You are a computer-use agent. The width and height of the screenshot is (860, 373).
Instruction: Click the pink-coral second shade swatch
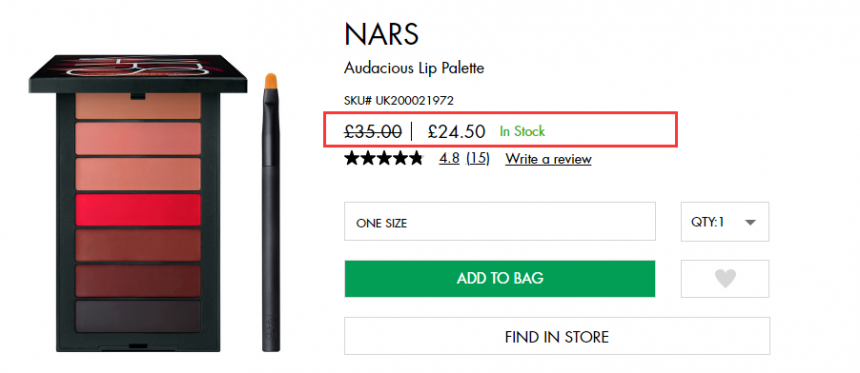point(138,139)
